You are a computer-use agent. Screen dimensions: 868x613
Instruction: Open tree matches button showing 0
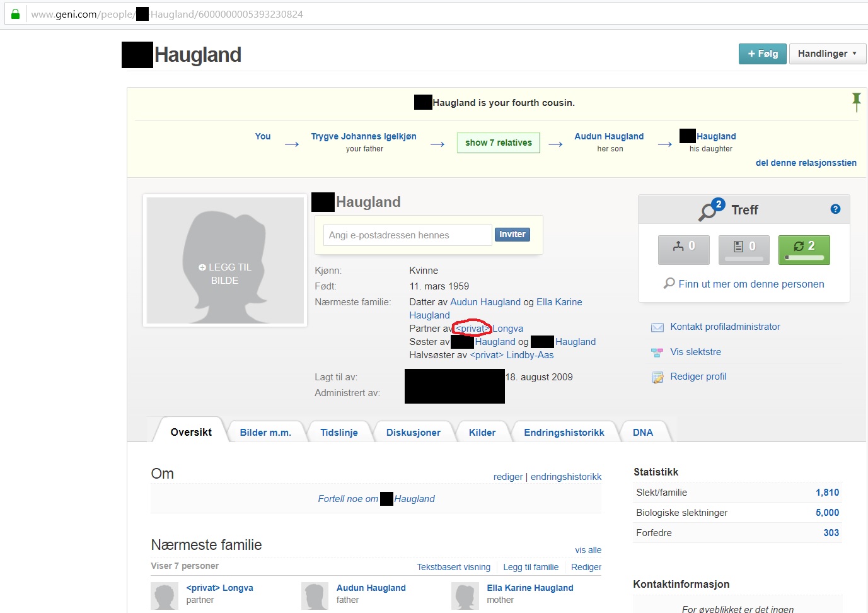click(683, 250)
